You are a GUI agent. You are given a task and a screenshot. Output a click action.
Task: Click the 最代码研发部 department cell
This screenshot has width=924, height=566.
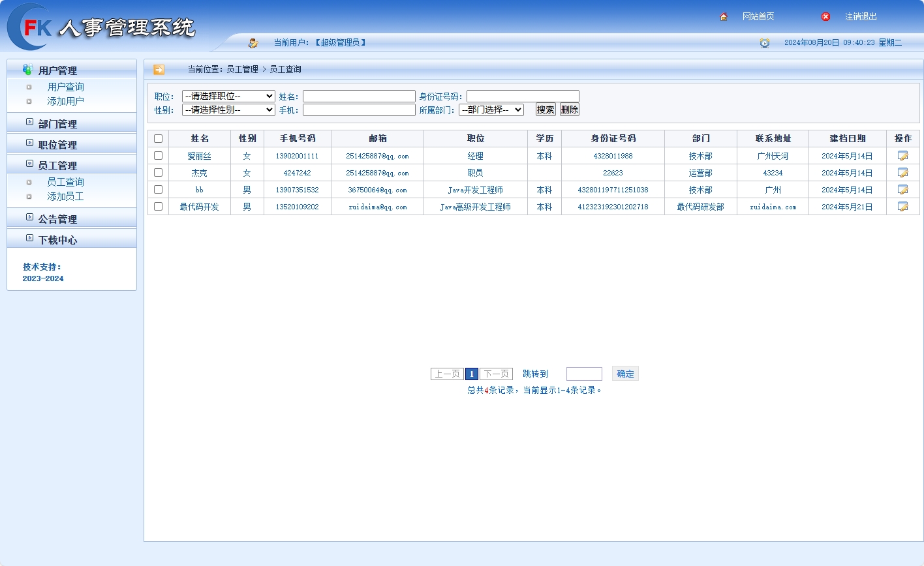pos(700,207)
